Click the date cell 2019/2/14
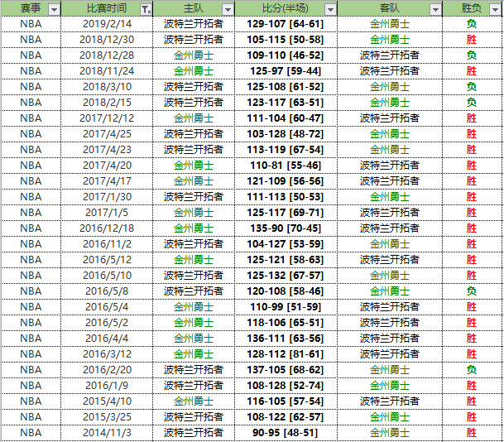Viewport: 504px width, 442px height. coord(107,24)
